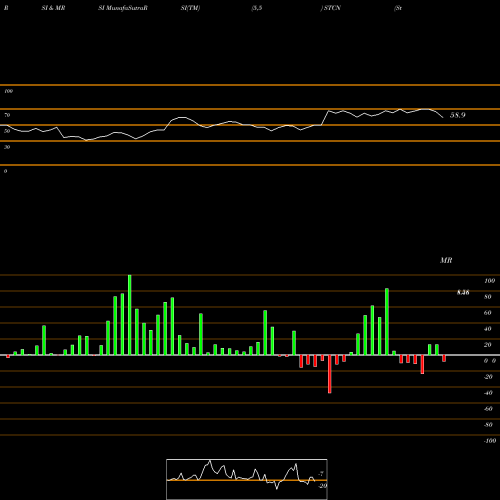Click the "60" label on MR axis
Viewport: 500px width, 500px height.
point(488,313)
